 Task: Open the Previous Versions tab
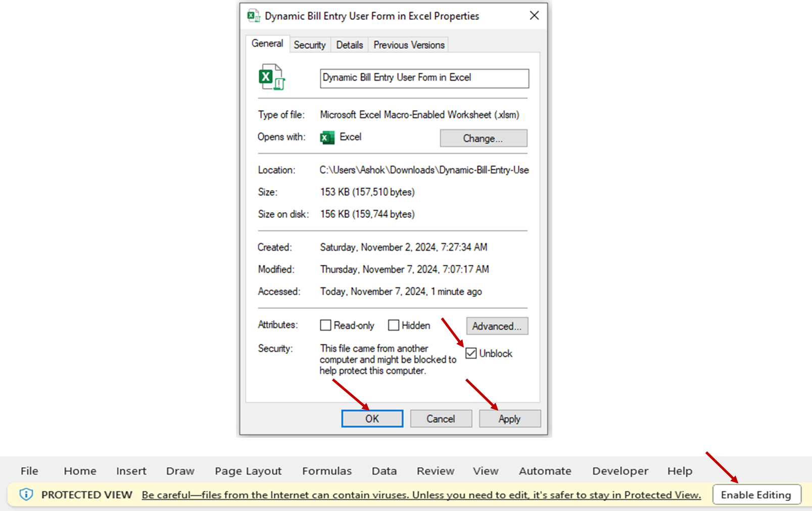pyautogui.click(x=409, y=45)
